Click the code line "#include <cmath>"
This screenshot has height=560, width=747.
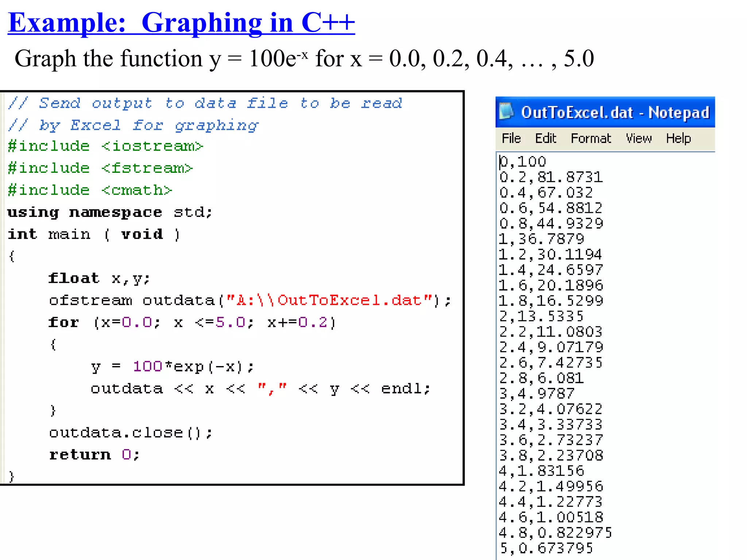click(90, 190)
